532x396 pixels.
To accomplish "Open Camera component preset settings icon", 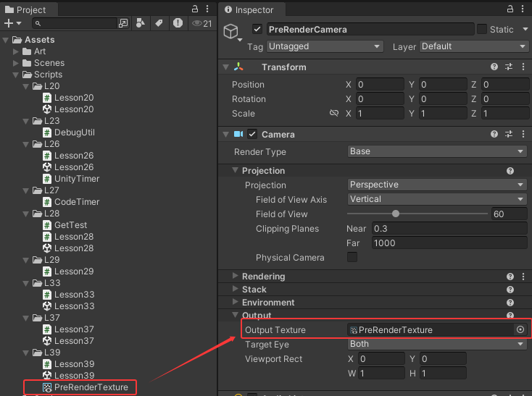I will 509,134.
